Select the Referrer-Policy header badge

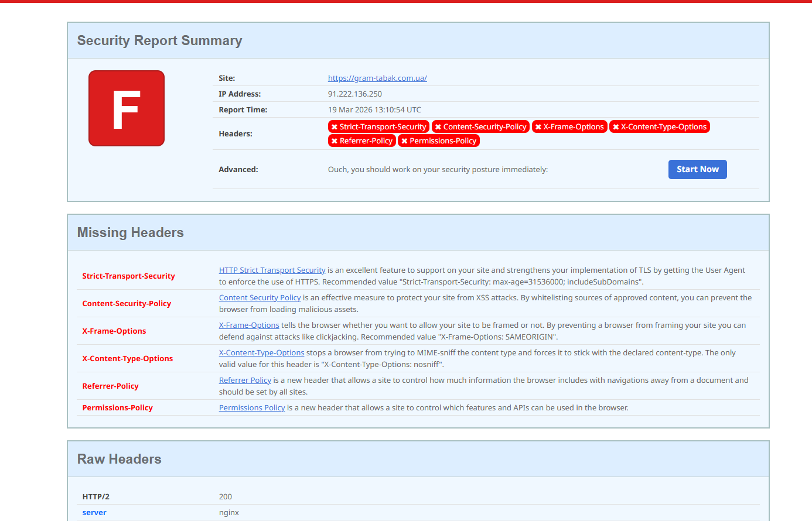[362, 140]
